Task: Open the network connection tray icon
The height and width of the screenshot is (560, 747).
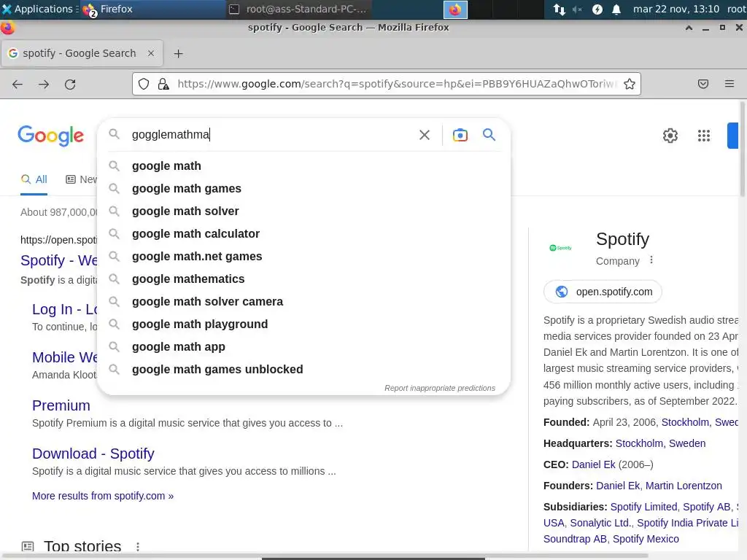Action: pyautogui.click(x=560, y=9)
